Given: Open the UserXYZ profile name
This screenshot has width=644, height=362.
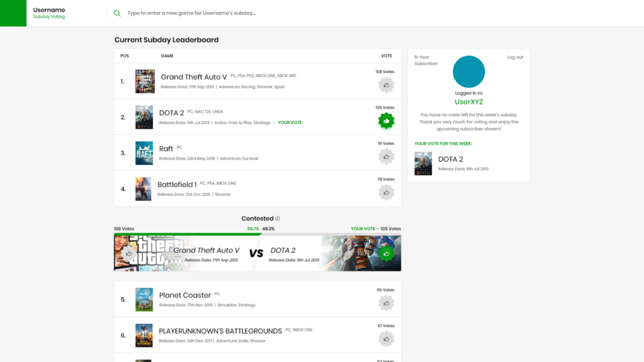Looking at the screenshot, I should point(469,102).
